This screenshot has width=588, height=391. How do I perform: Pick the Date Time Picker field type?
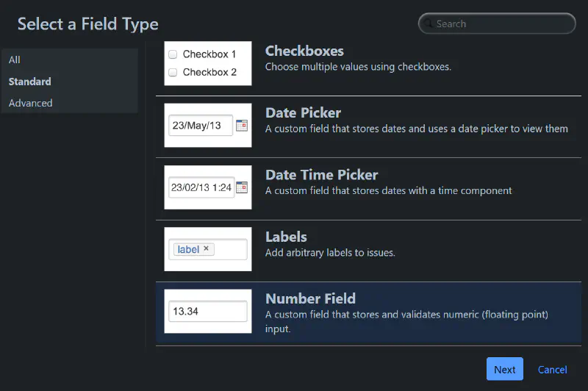[x=369, y=189]
